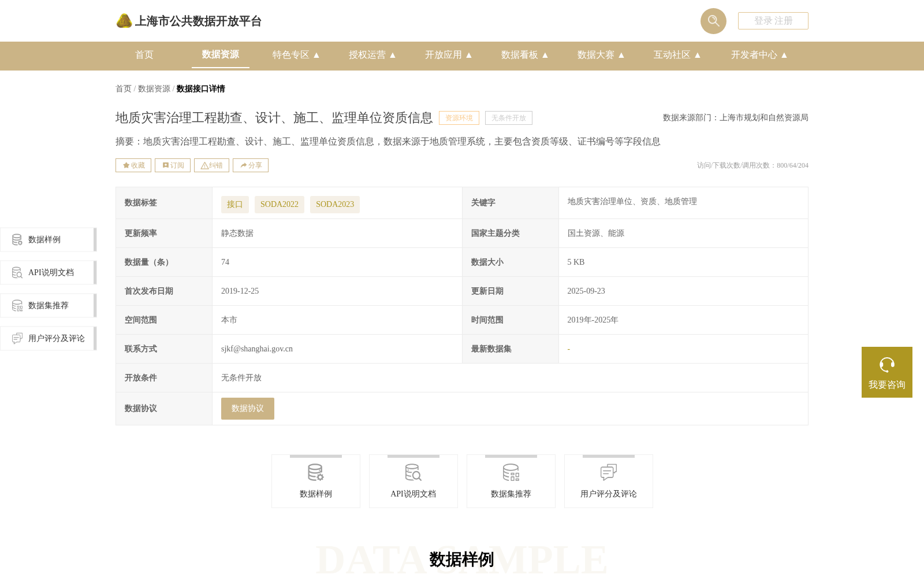Image resolution: width=924 pixels, height=578 pixels.
Task: Click the 数据集推荐 card icon
Action: 511,473
